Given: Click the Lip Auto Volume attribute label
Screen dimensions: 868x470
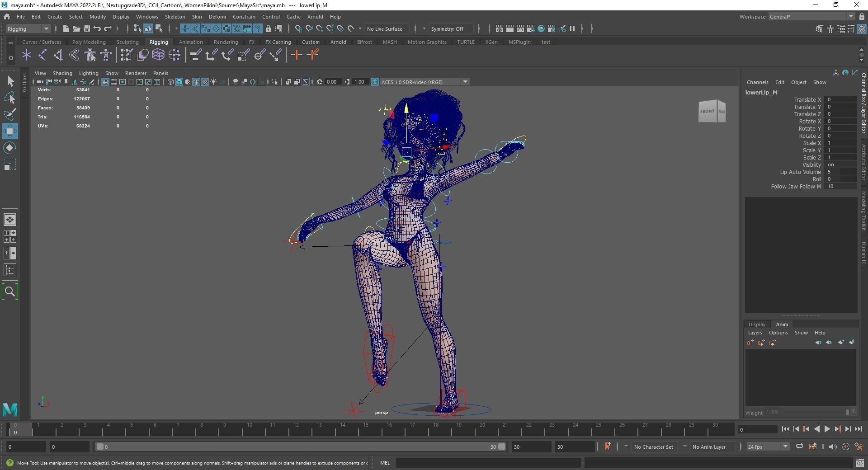Looking at the screenshot, I should [800, 172].
